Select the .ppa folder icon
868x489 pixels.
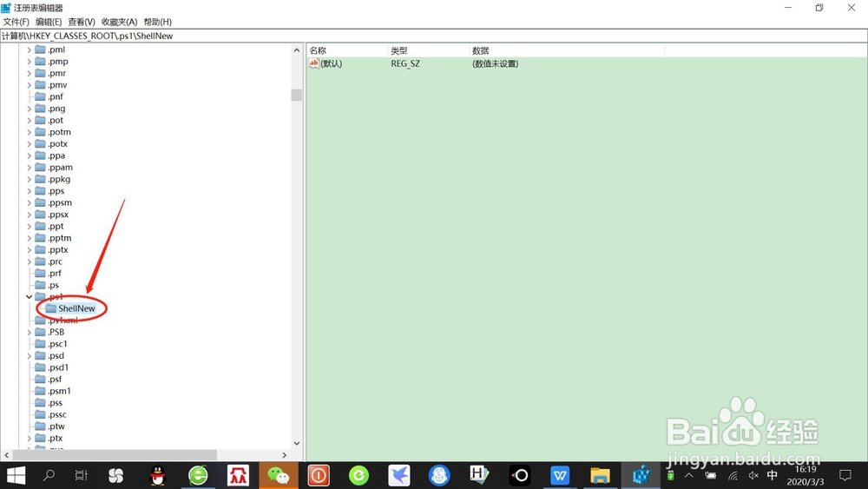(x=40, y=155)
